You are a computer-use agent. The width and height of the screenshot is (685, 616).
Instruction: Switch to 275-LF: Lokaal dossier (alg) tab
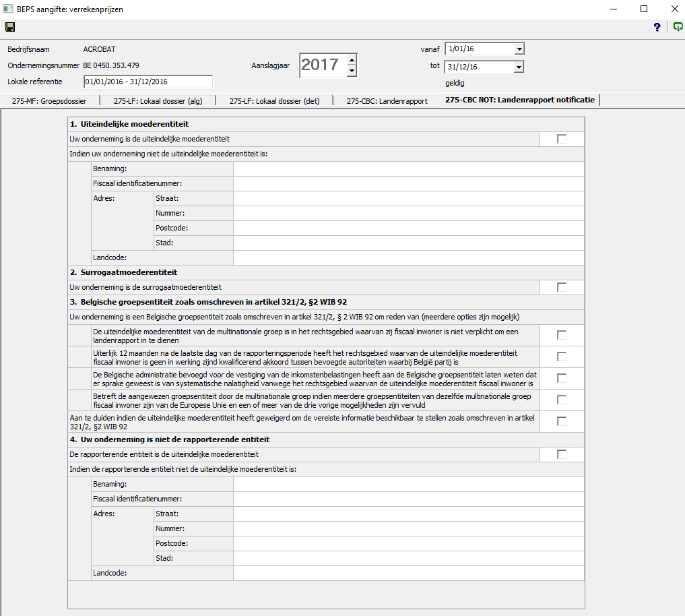point(158,101)
